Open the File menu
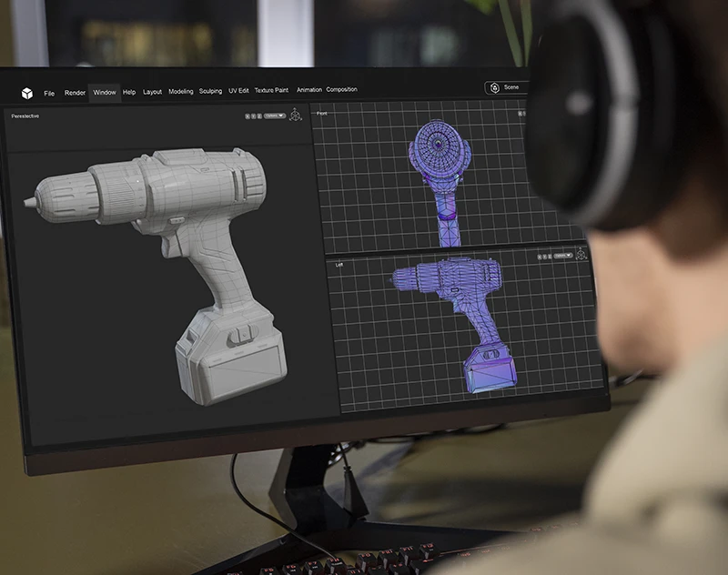Viewport: 728px width, 575px height. point(49,94)
